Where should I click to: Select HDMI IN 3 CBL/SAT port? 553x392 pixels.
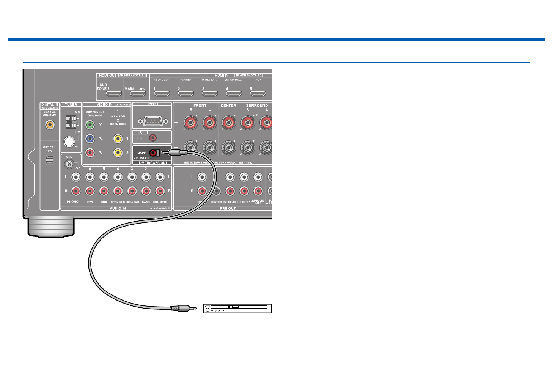209,93
